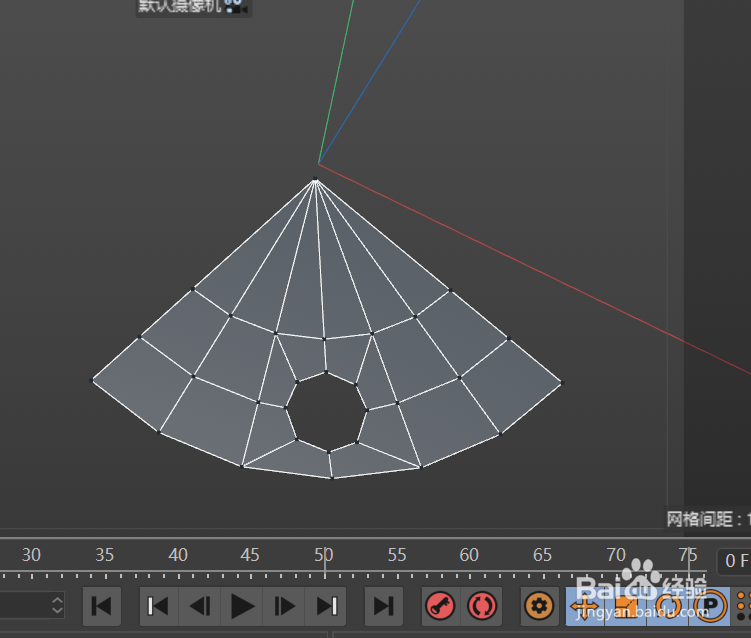Go to end of animation

click(383, 606)
